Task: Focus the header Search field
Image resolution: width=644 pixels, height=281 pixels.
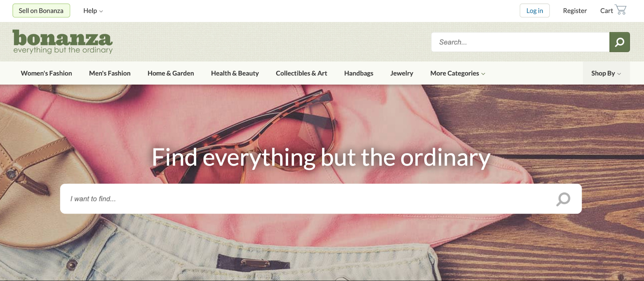Action: coord(520,42)
